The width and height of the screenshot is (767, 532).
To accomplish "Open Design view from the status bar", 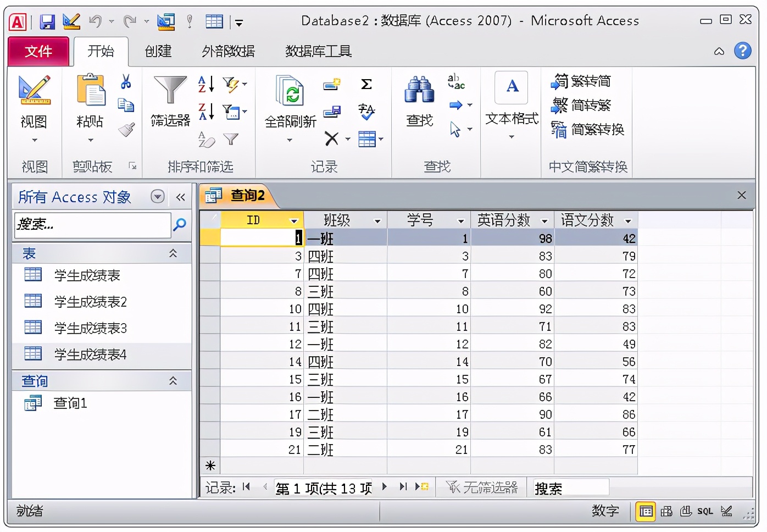I will point(725,511).
